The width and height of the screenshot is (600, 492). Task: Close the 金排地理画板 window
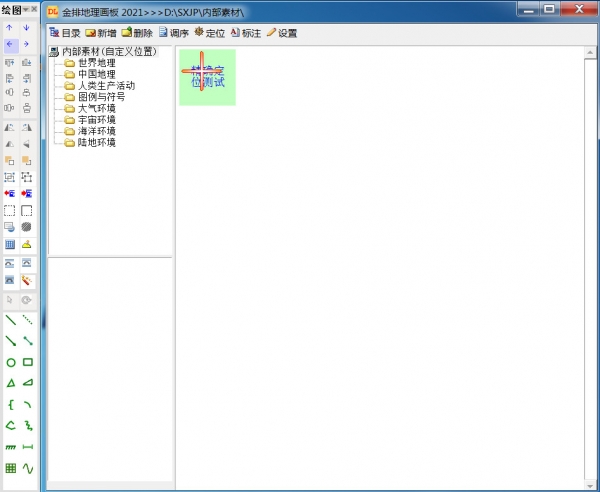[579, 9]
